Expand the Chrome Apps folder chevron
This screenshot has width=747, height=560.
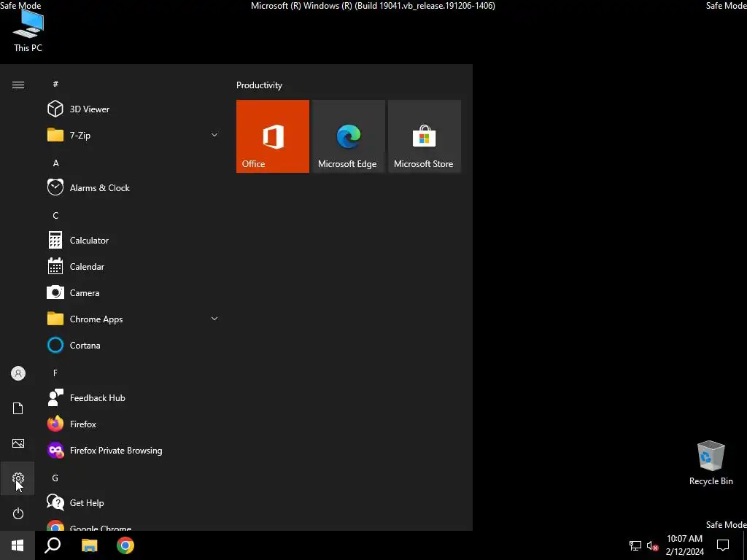coord(214,319)
